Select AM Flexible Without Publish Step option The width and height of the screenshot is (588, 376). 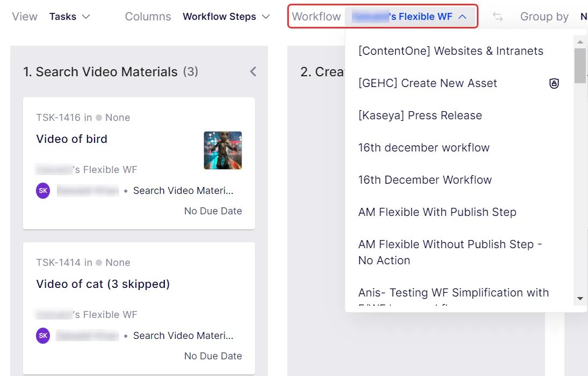450,252
